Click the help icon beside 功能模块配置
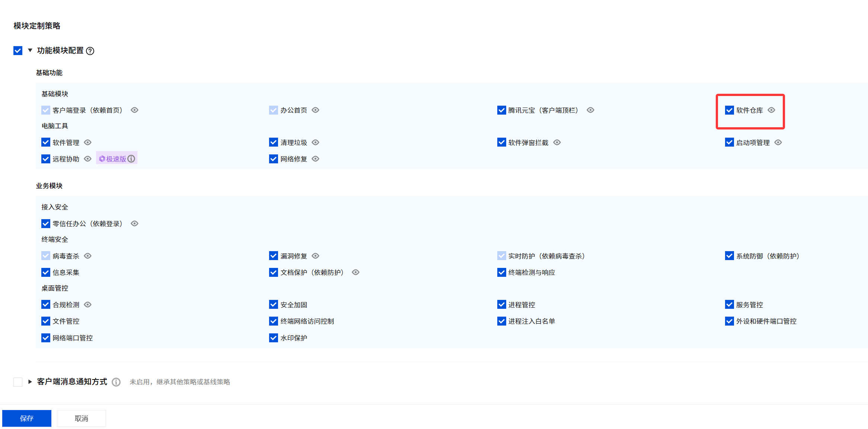 tap(90, 51)
